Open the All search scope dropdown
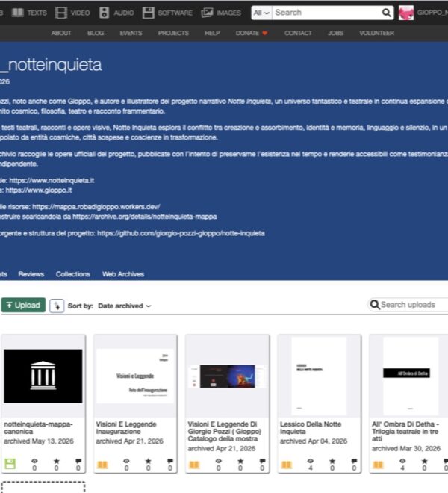This screenshot has width=448, height=493. tap(261, 13)
